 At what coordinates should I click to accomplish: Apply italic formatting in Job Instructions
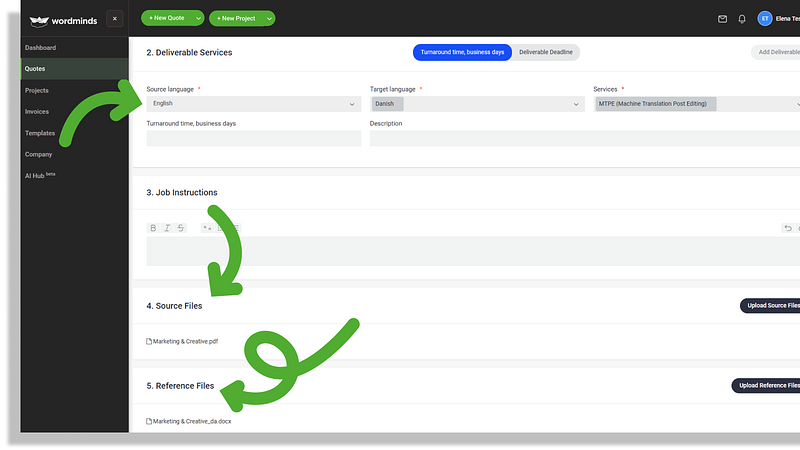[167, 228]
